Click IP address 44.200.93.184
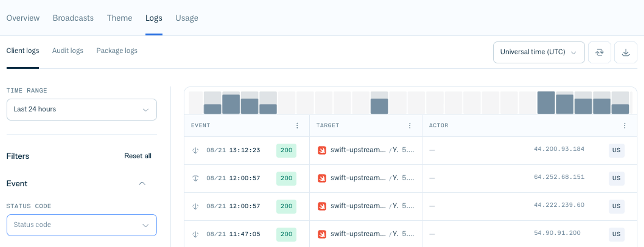Image resolution: width=644 pixels, height=247 pixels. [x=559, y=149]
